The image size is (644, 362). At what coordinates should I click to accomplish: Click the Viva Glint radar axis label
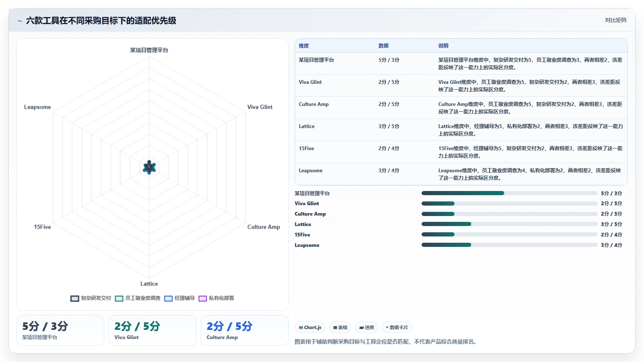(260, 107)
